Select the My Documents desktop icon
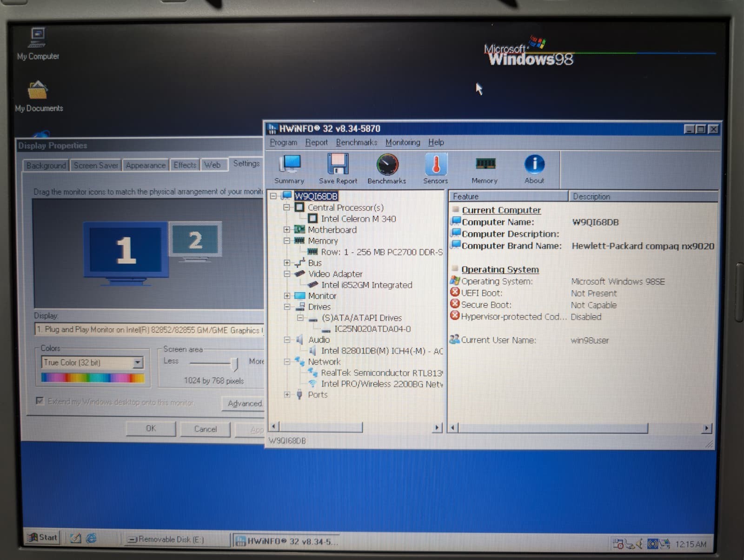The image size is (744, 560). 39,97
